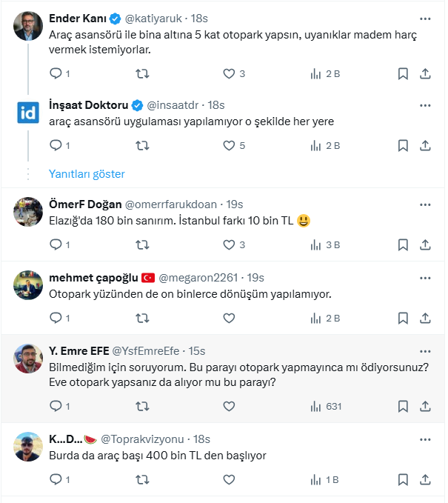The width and height of the screenshot is (448, 503).
Task: Click İnşaat Doktoru's profile avatar
Action: [x=28, y=112]
